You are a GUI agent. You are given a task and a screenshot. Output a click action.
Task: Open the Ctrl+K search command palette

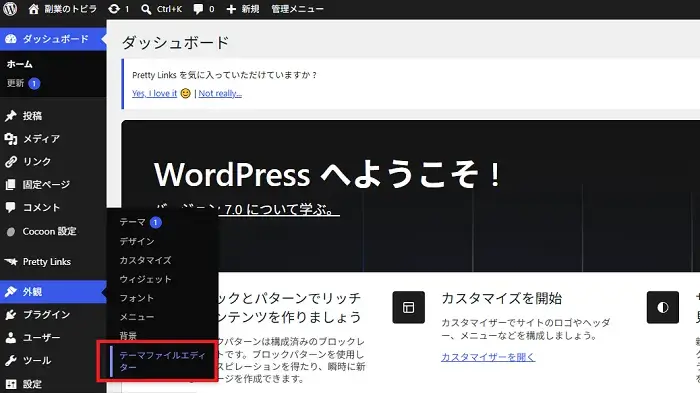point(161,9)
